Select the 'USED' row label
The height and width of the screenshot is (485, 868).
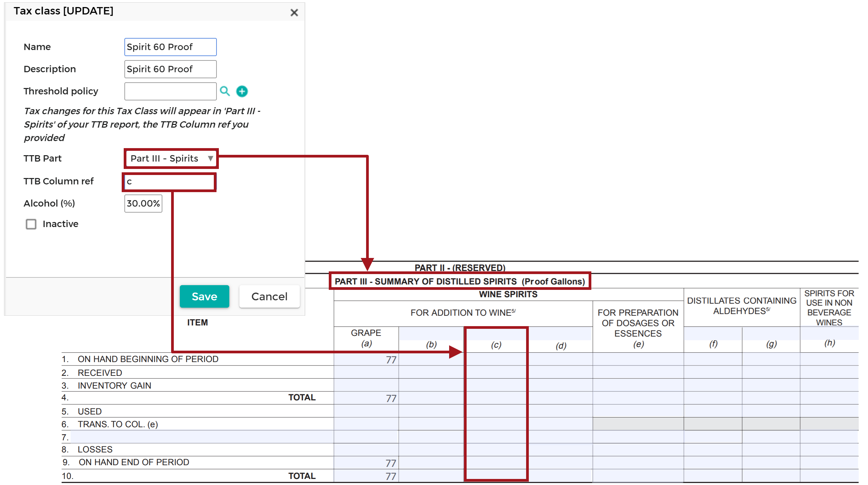[90, 412]
